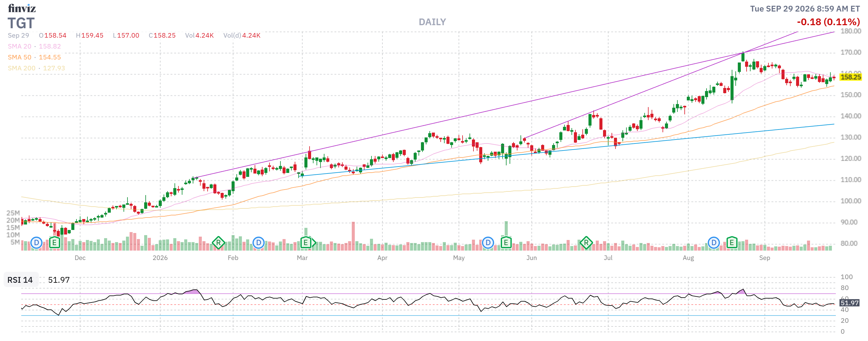The image size is (868, 341).
Task: Select the August earnings E marker
Action: [731, 243]
